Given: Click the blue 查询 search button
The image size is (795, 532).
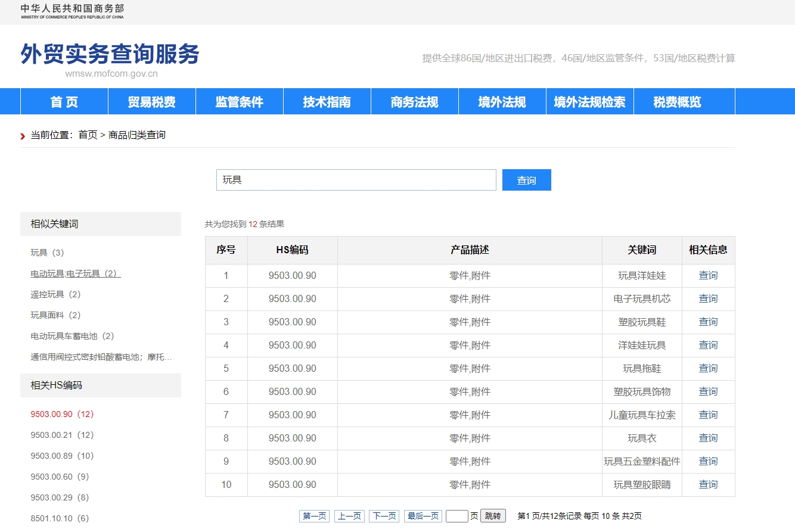Looking at the screenshot, I should coord(526,179).
